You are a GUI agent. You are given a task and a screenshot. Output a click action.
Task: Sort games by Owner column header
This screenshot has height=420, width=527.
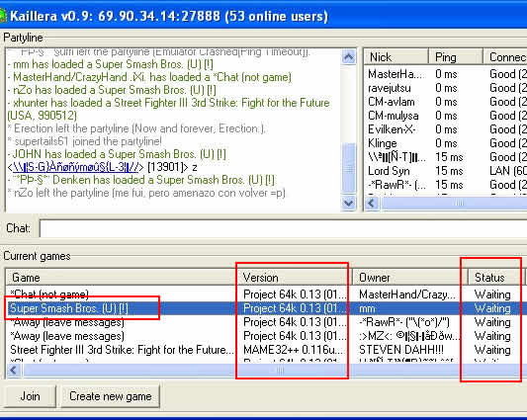pos(410,278)
